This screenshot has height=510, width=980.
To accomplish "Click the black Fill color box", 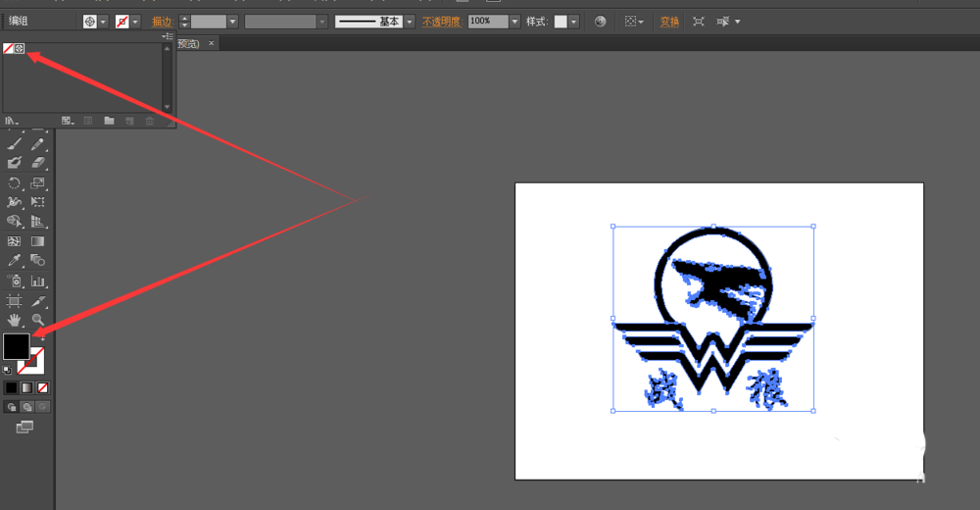I will coord(17,346).
